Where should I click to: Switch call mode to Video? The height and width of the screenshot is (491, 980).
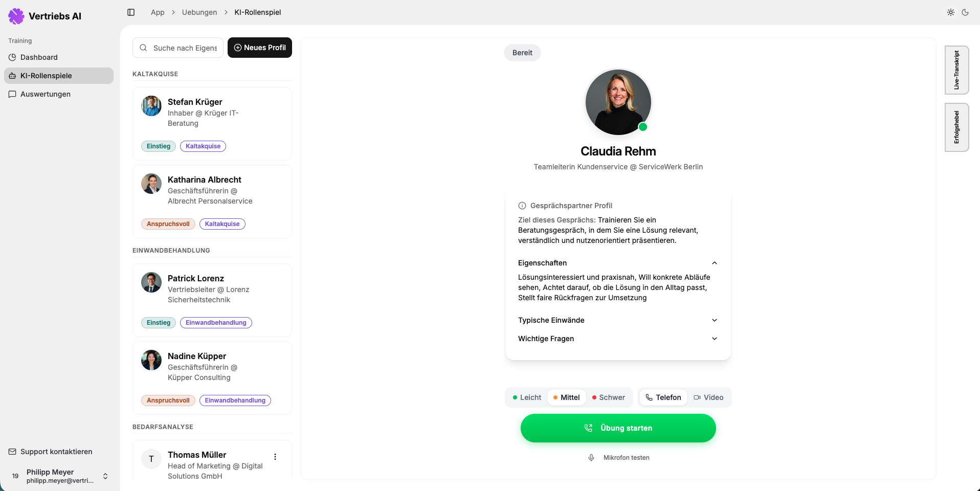708,397
